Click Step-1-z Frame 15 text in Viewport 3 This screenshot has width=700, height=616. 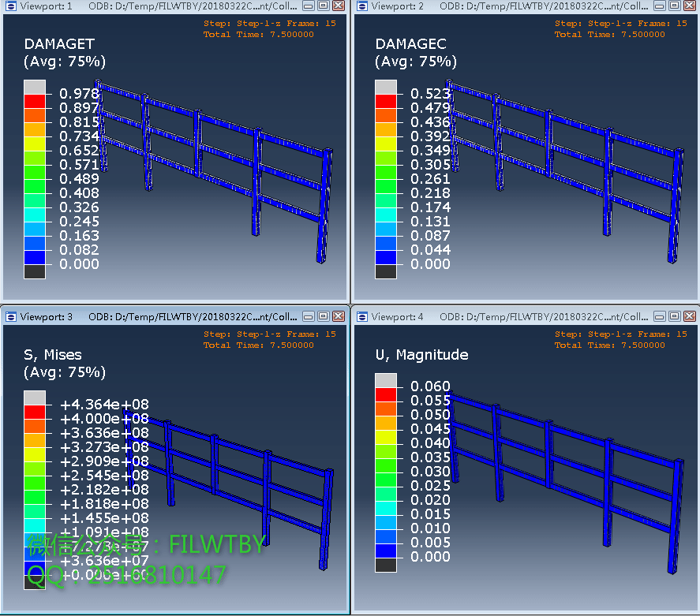270,334
